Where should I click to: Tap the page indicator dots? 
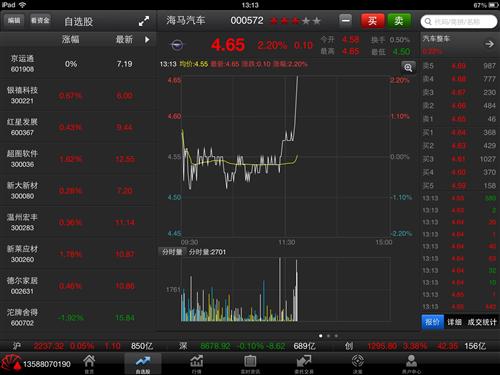point(328,336)
